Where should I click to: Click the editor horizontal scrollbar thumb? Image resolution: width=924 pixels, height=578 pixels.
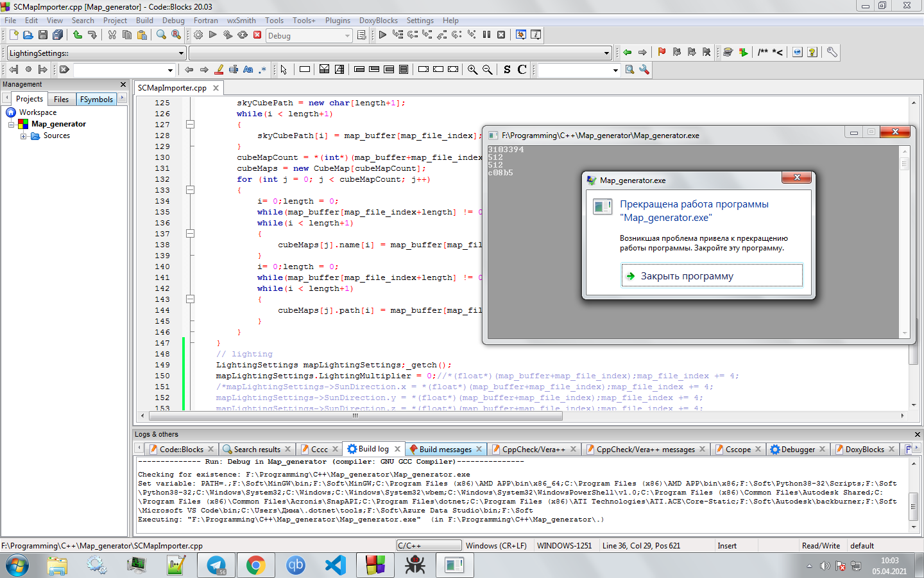point(355,416)
